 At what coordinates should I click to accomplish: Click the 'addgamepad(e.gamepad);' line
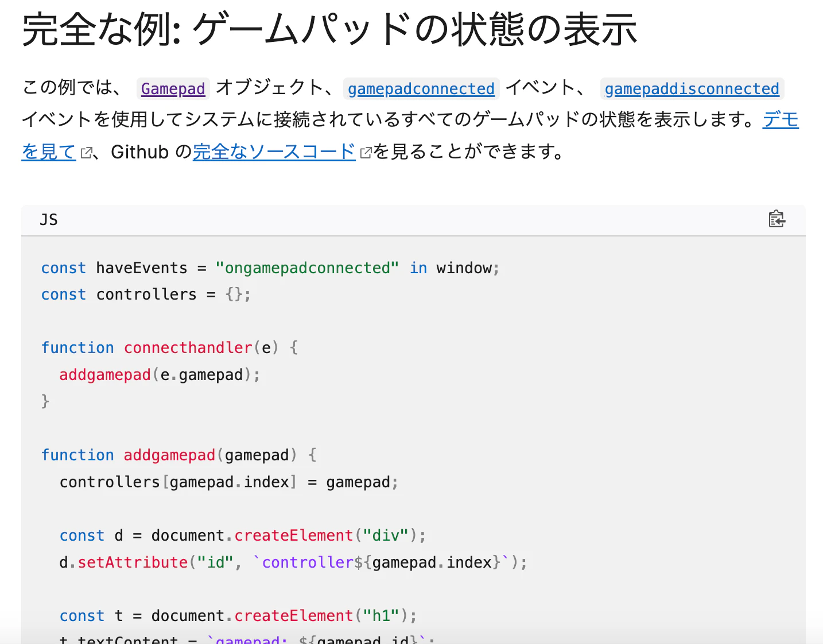(x=160, y=375)
